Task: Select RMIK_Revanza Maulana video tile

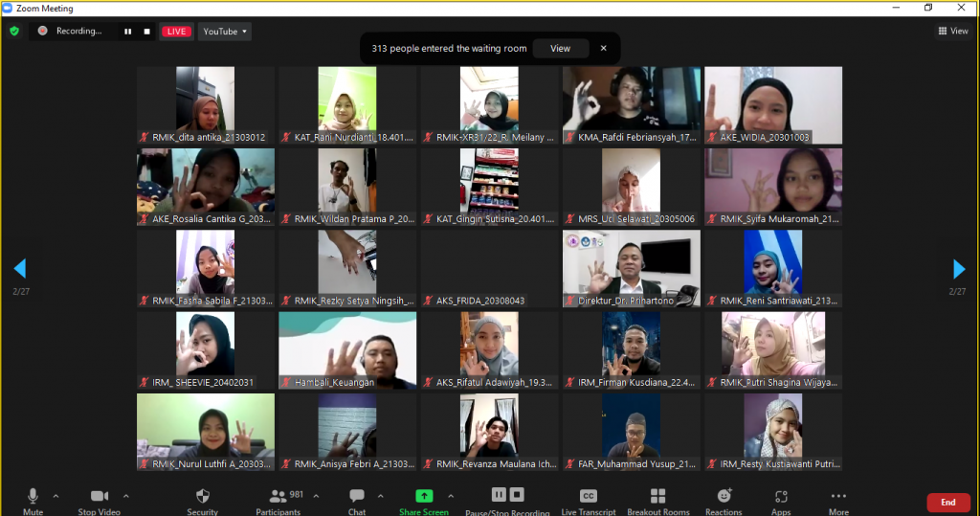Action: (x=489, y=432)
